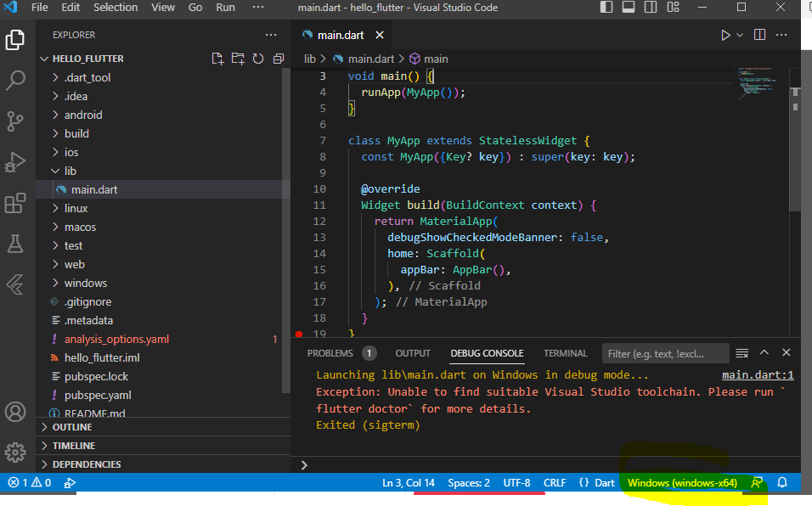Collapse all folders in Explorer
Viewport: 812px width, 506px height.
tap(279, 59)
